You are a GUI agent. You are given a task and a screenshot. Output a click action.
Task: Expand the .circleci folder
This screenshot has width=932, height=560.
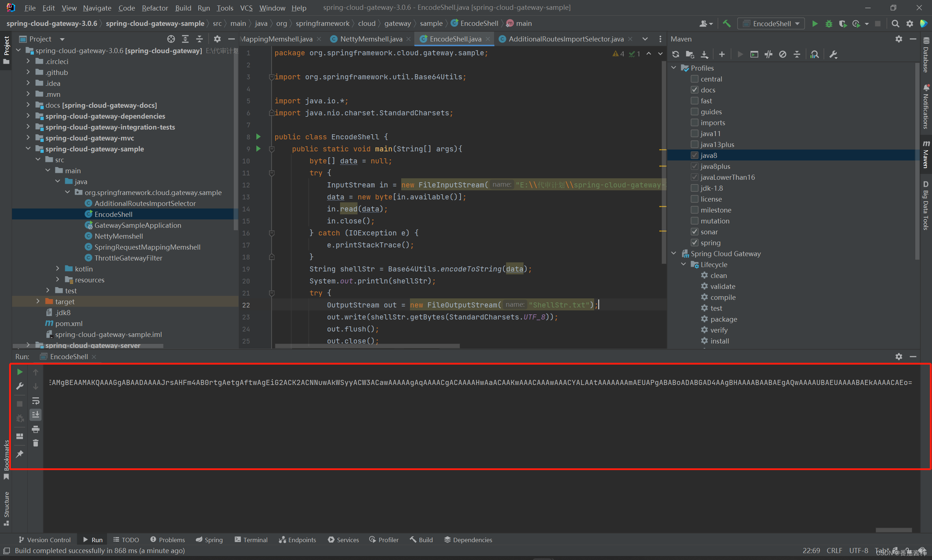point(28,61)
